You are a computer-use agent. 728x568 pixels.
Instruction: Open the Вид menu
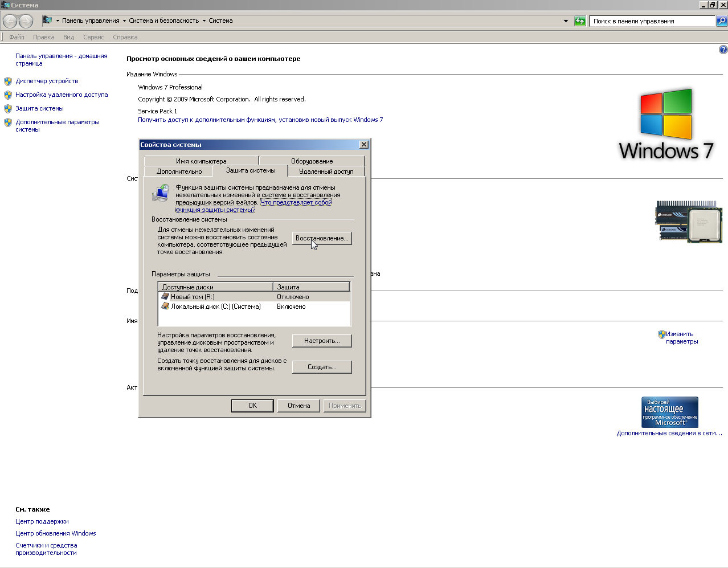coord(69,37)
